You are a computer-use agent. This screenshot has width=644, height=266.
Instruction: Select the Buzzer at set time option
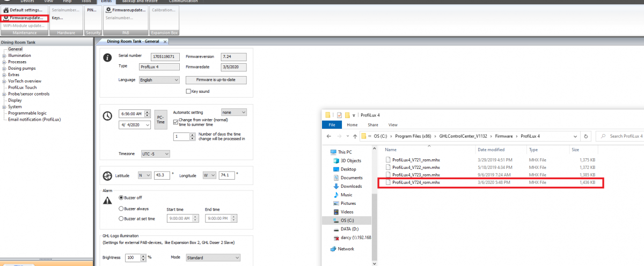[121, 218]
